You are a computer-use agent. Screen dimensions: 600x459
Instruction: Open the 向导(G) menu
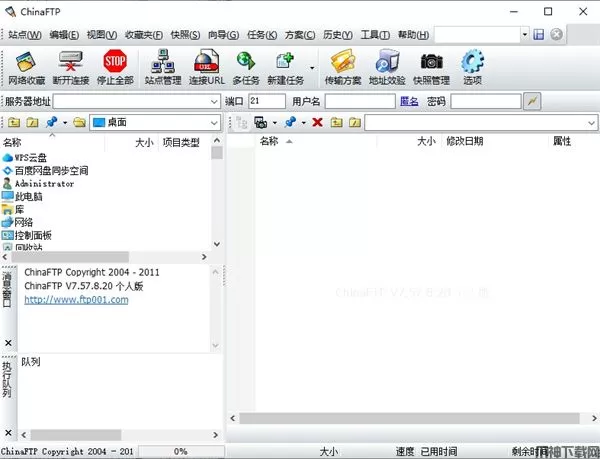tap(223, 35)
